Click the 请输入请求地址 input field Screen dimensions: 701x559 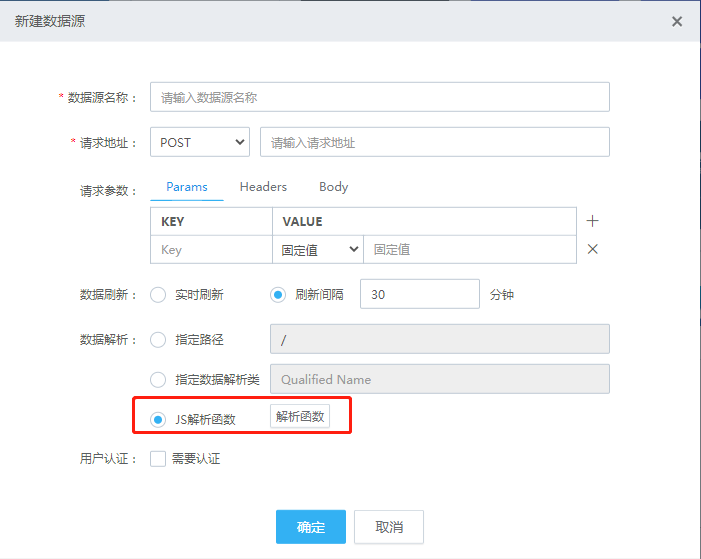(435, 142)
